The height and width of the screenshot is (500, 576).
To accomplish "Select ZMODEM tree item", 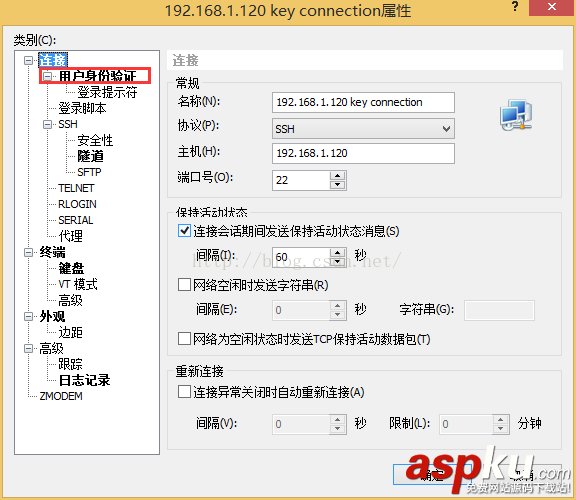I will tap(61, 396).
